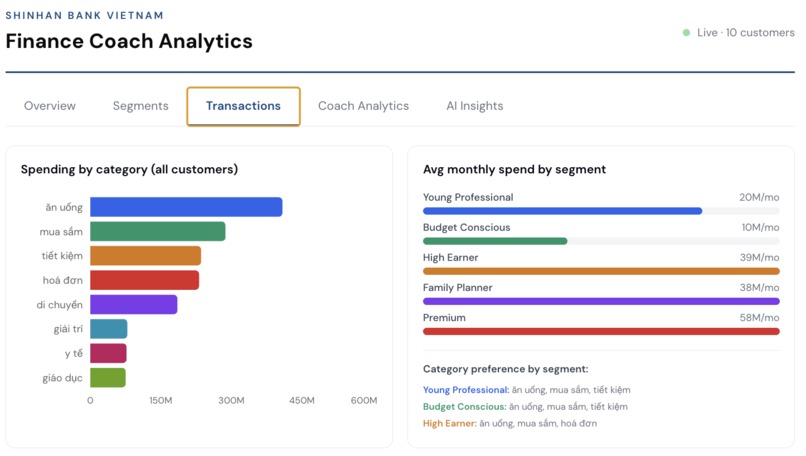Click the red hoá đơn bar
The width and height of the screenshot is (806, 456).
click(144, 280)
